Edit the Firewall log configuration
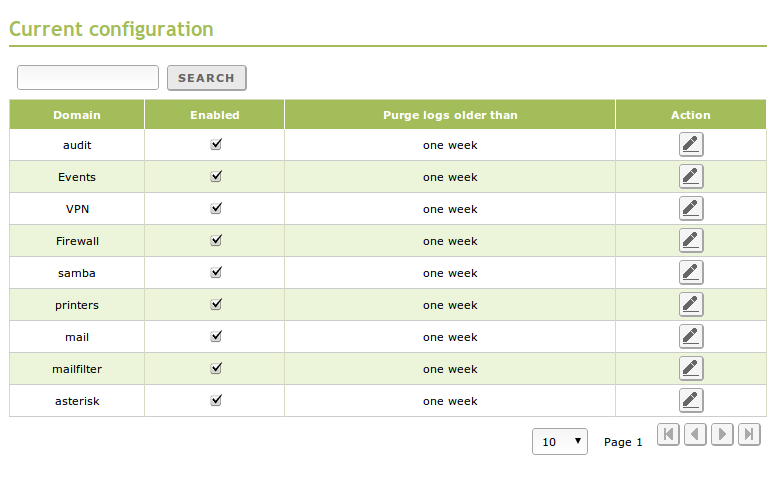Image resolution: width=773 pixels, height=483 pixels. coord(690,241)
